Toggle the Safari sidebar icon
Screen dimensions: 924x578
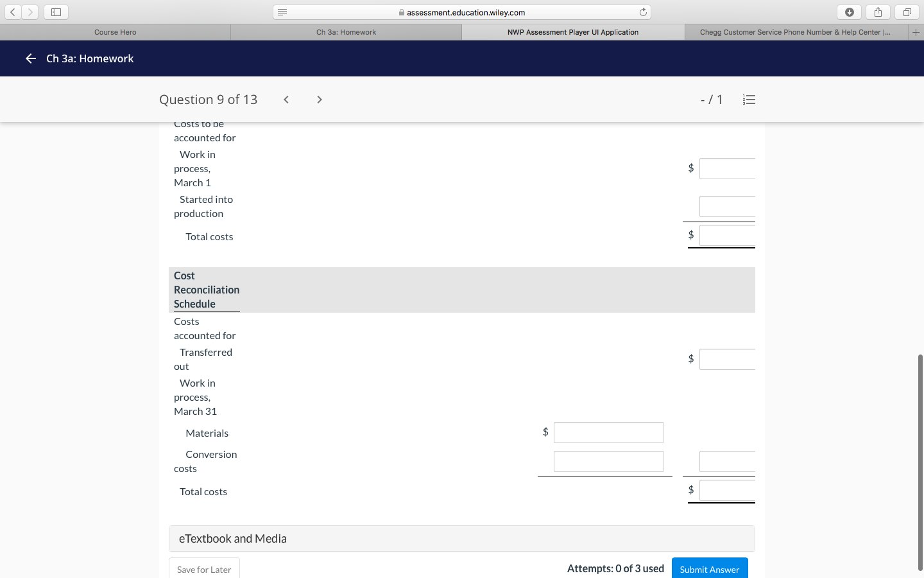point(56,12)
